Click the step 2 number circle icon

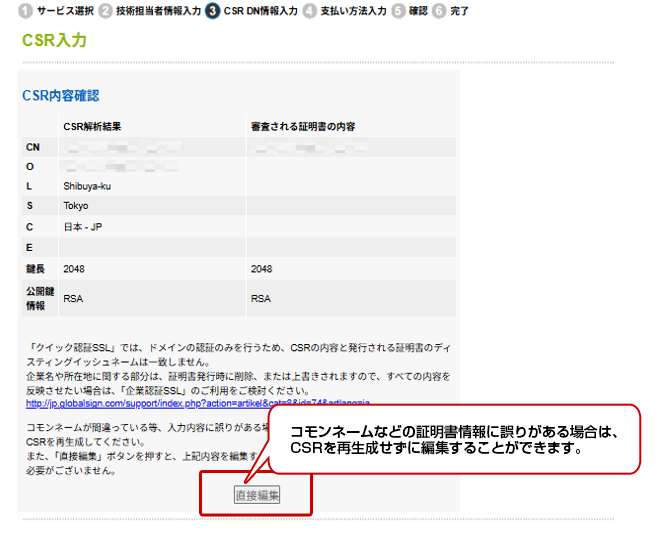click(105, 11)
